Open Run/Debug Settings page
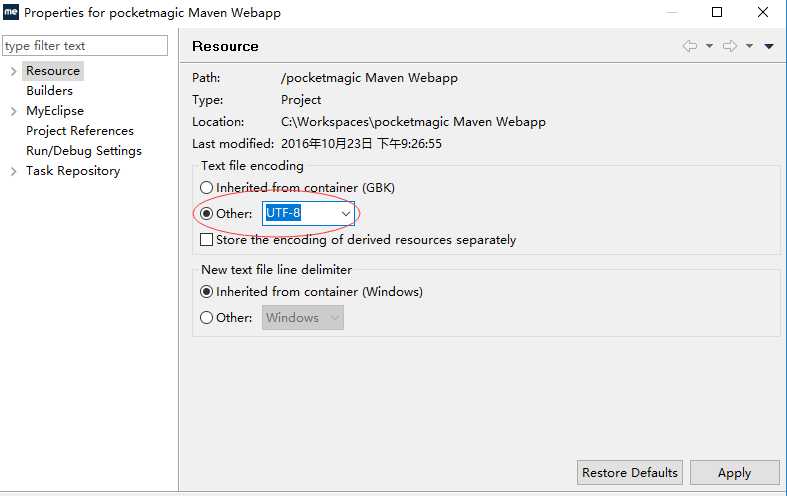The height and width of the screenshot is (496, 787). [x=84, y=151]
